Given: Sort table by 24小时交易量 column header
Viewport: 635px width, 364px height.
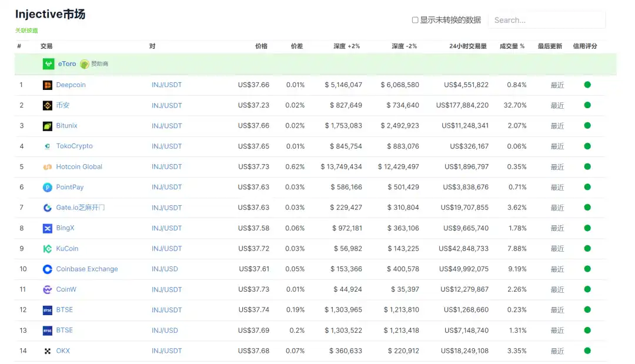Looking at the screenshot, I should tap(467, 46).
